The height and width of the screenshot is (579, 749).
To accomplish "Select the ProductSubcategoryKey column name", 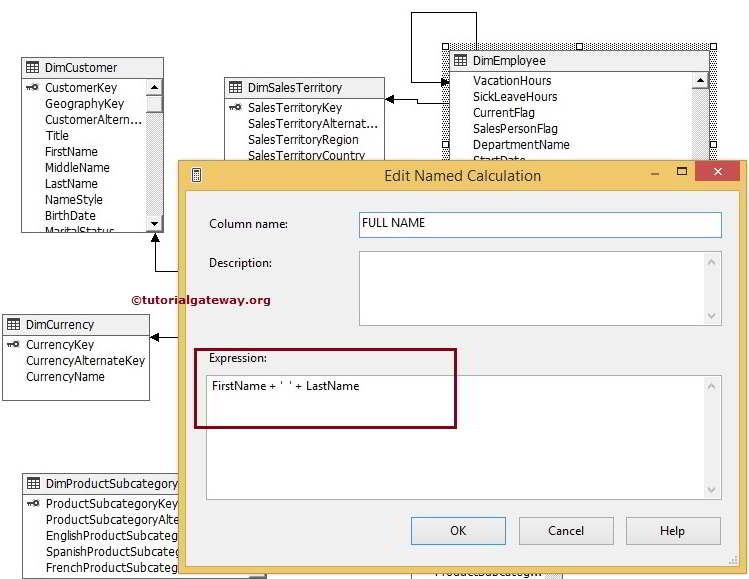I will pyautogui.click(x=112, y=504).
